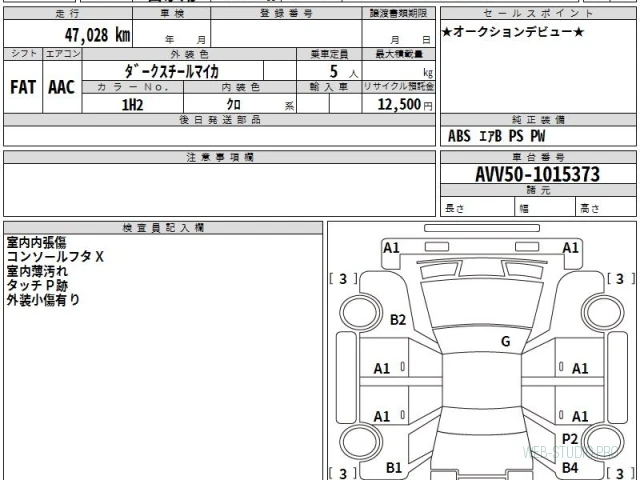
Task: Click the 長さ dimension label
Action: click(x=455, y=209)
